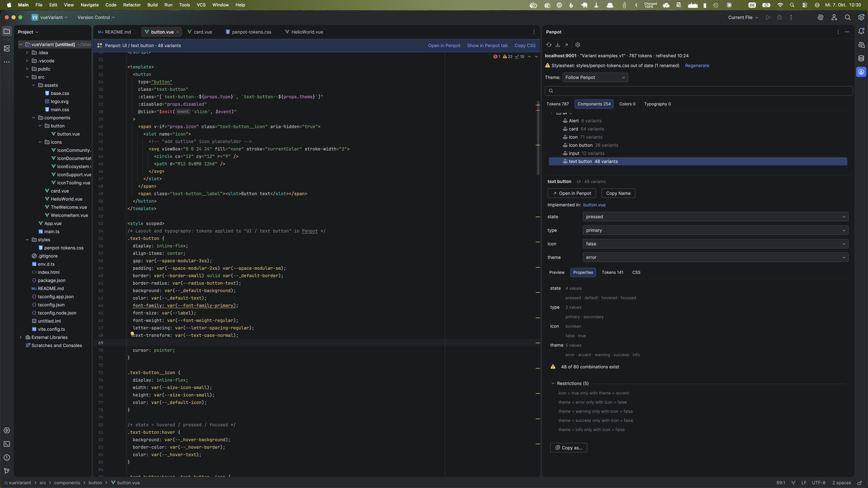The height and width of the screenshot is (488, 868).
Task: Open the state dropdown showing pressed
Action: pos(716,217)
